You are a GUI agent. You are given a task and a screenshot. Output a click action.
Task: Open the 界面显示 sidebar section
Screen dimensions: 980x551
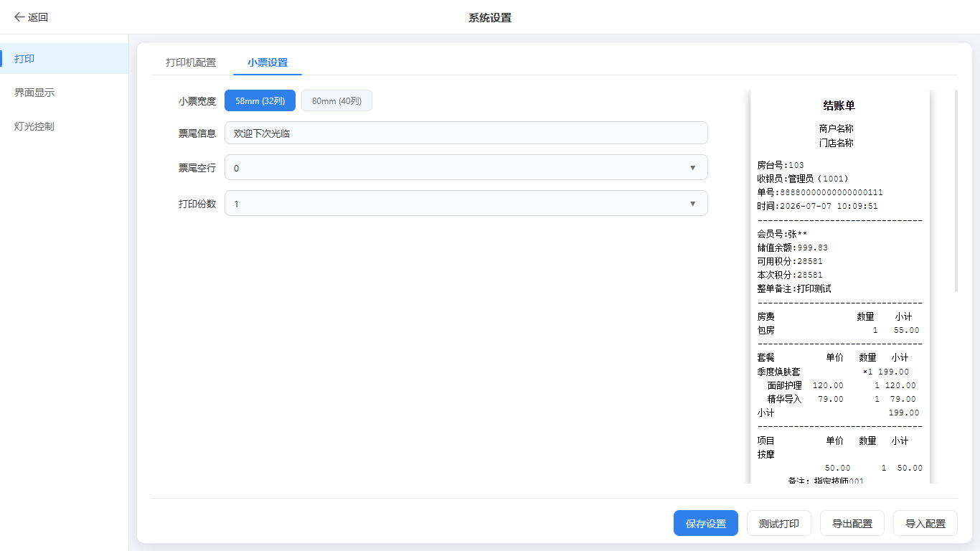65,93
